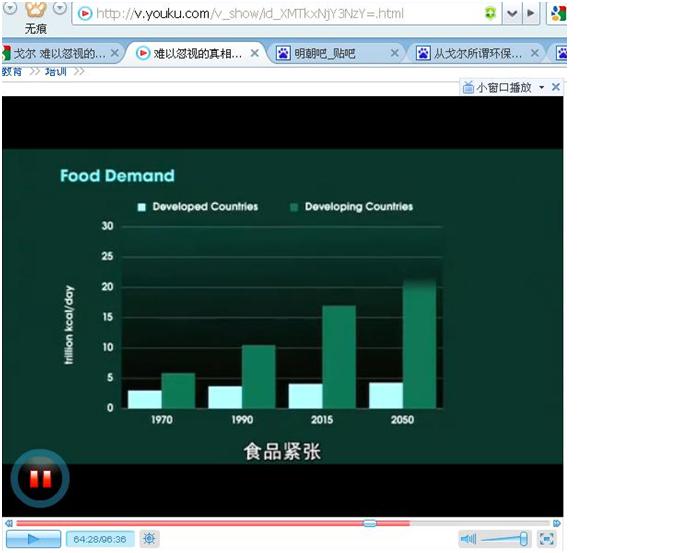Mute audio with the speaker icon
Viewport: 683px width, 553px height.
(468, 539)
